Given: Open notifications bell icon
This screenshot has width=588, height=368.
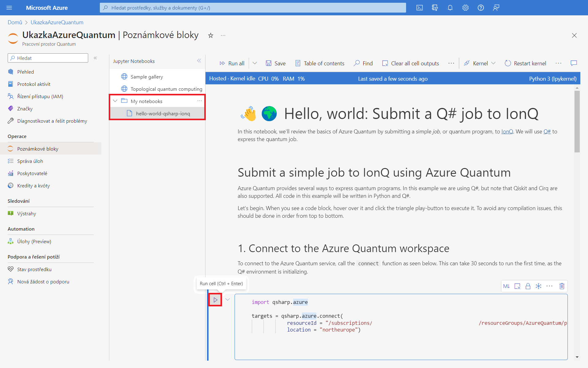Looking at the screenshot, I should [x=450, y=8].
